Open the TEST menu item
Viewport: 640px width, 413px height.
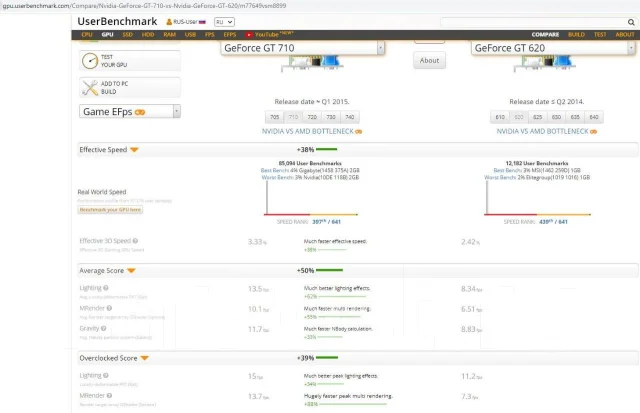pos(600,35)
